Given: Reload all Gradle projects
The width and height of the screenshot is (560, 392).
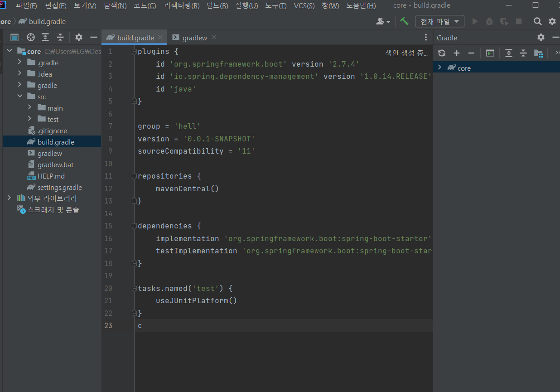Looking at the screenshot, I should pyautogui.click(x=442, y=53).
